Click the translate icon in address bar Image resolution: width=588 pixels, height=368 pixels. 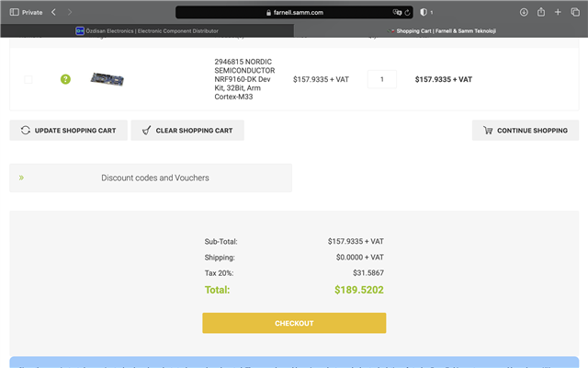pyautogui.click(x=397, y=12)
